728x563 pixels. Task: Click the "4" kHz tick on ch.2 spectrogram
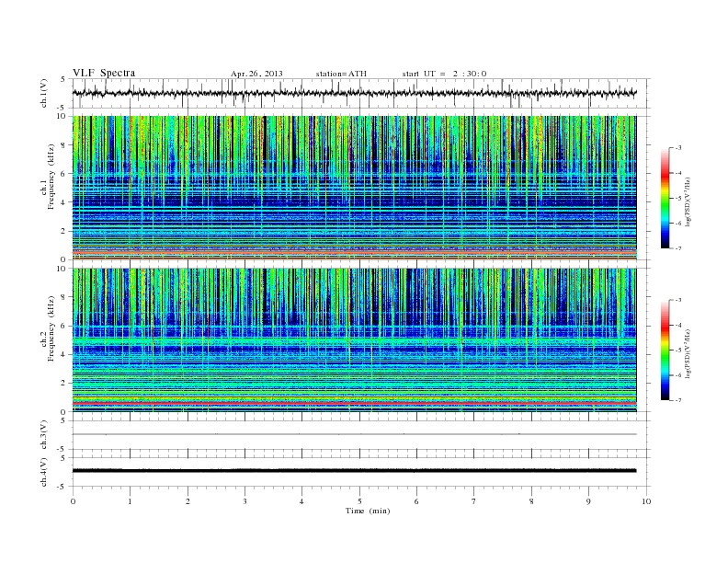[63, 355]
